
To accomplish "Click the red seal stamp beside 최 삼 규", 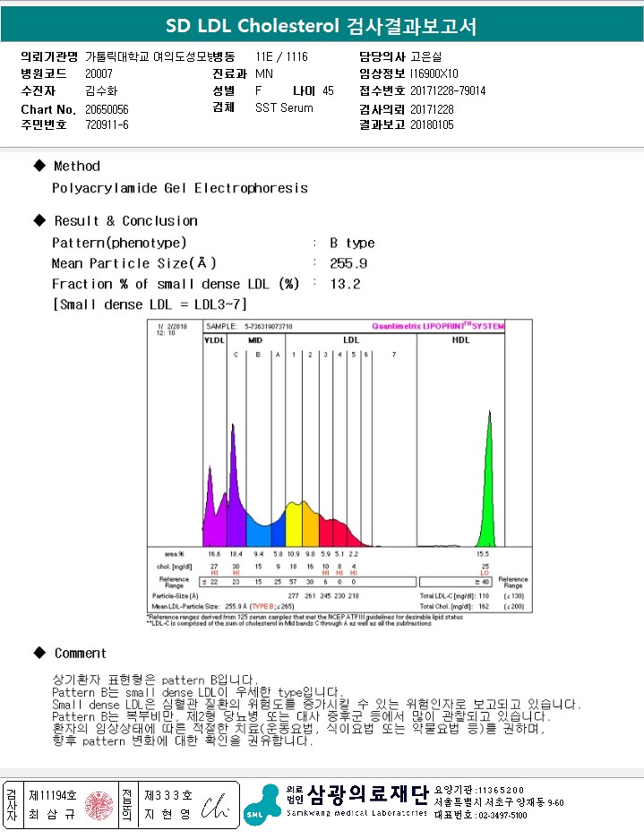I will click(99, 806).
